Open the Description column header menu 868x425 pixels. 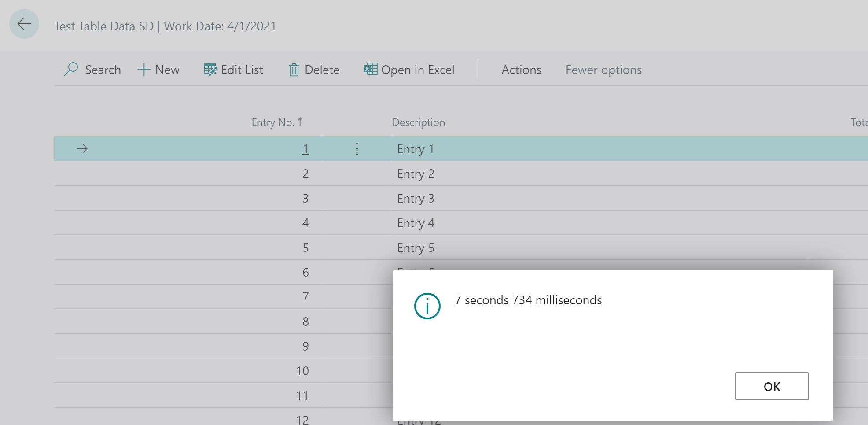tap(418, 122)
